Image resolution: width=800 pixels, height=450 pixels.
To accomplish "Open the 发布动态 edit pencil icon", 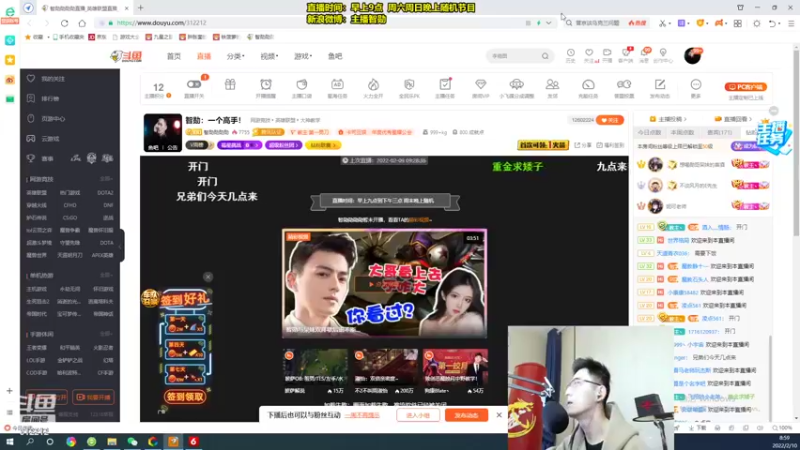I will [x=660, y=88].
